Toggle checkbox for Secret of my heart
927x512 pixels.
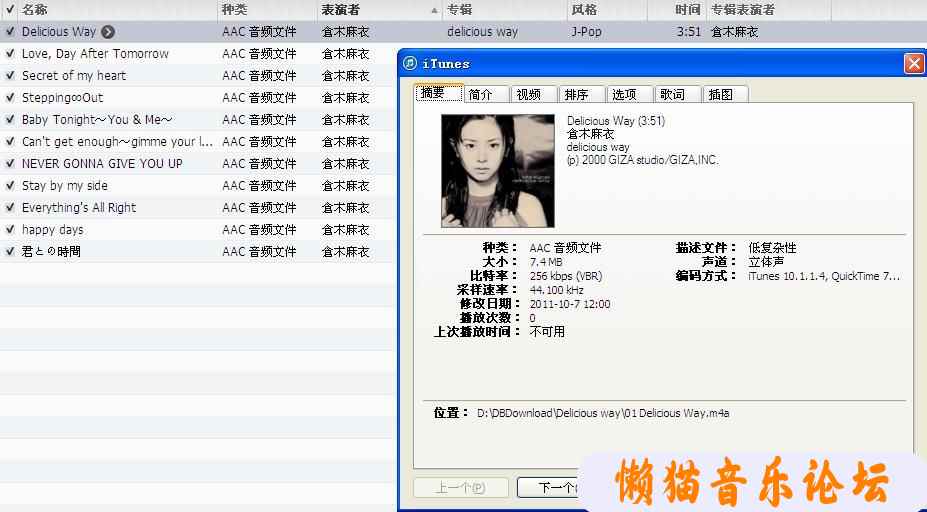point(9,75)
